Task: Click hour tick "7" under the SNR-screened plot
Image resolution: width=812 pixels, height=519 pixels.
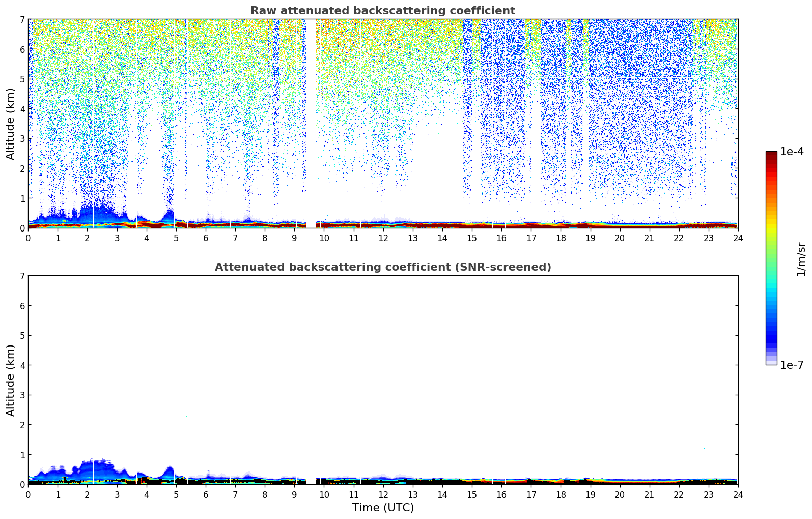Action: click(x=235, y=494)
